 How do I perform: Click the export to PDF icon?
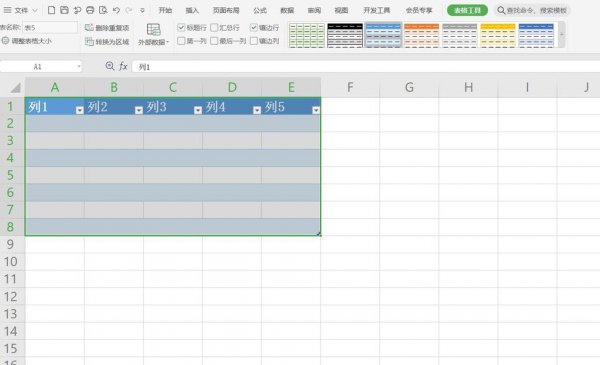pyautogui.click(x=77, y=10)
